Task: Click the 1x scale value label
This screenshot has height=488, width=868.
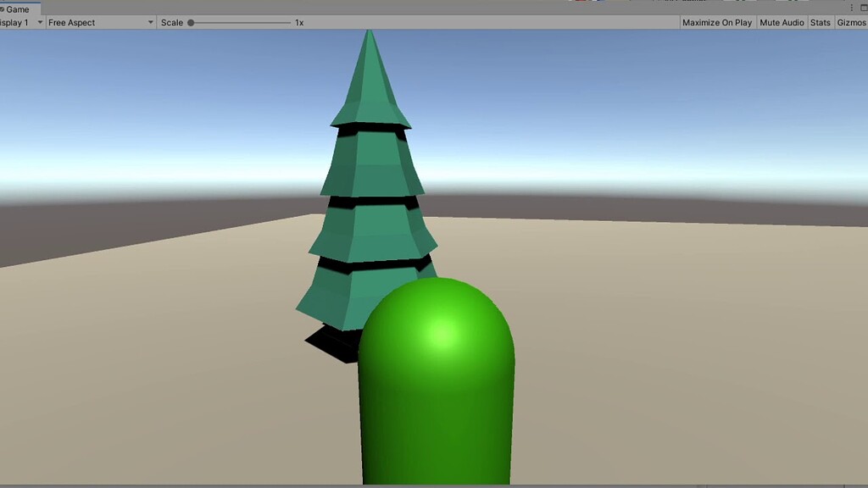Action: 298,22
